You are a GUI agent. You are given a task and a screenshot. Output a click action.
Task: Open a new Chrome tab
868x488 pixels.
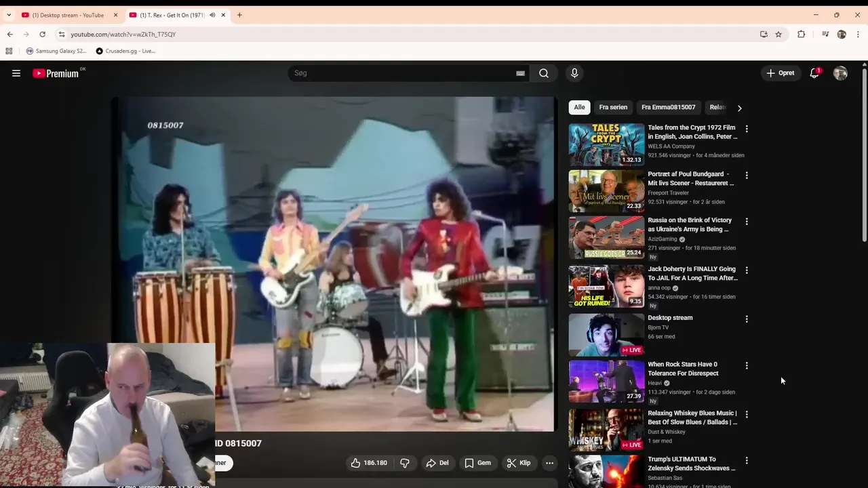[x=239, y=15]
